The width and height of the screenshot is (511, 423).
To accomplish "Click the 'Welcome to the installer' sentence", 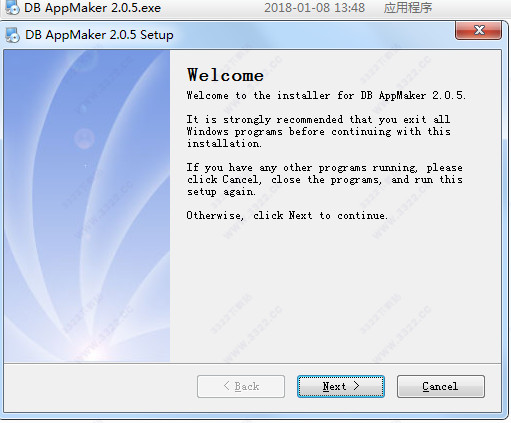I will point(326,96).
